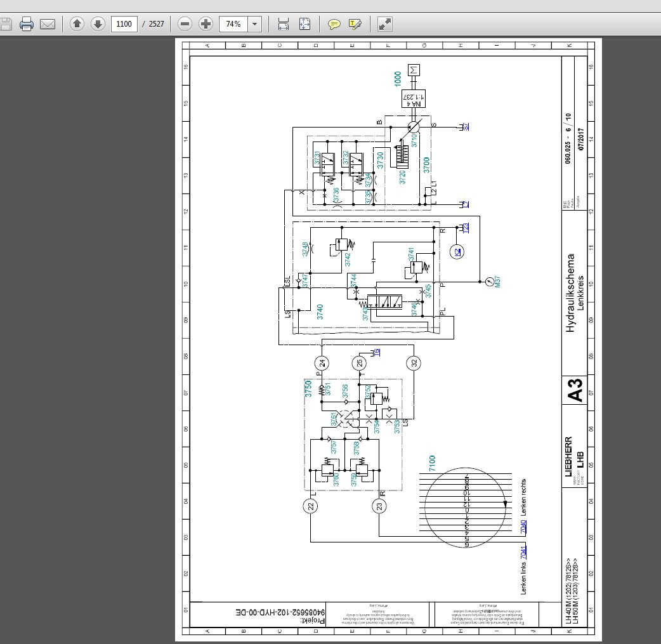Open the zoom percentage dropdown

click(x=254, y=24)
